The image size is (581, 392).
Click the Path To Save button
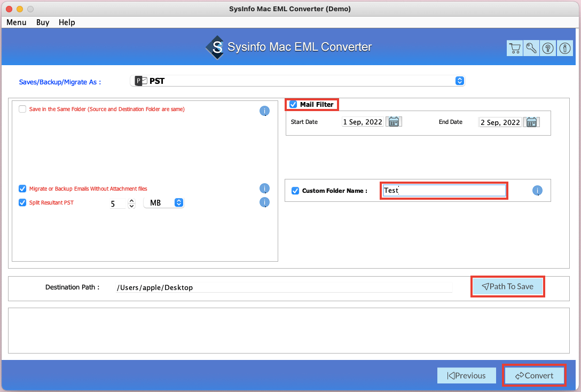tap(508, 286)
